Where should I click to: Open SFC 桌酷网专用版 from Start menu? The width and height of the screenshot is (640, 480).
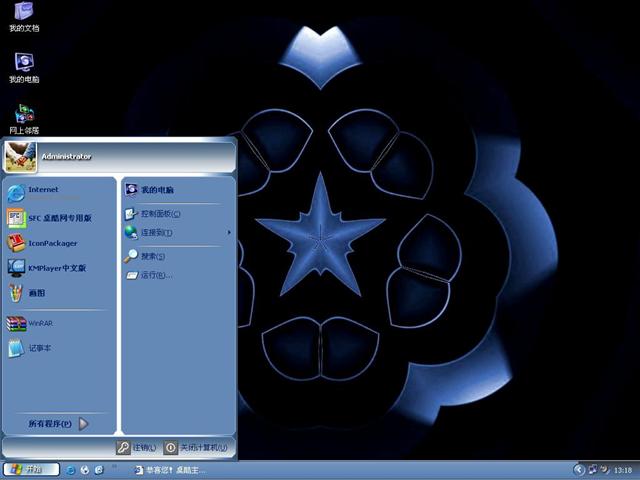(x=59, y=218)
